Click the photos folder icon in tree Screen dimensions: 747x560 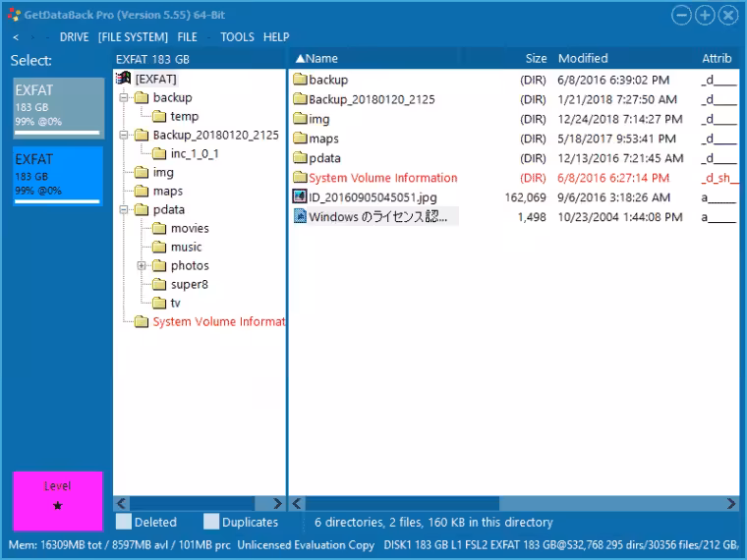(159, 265)
